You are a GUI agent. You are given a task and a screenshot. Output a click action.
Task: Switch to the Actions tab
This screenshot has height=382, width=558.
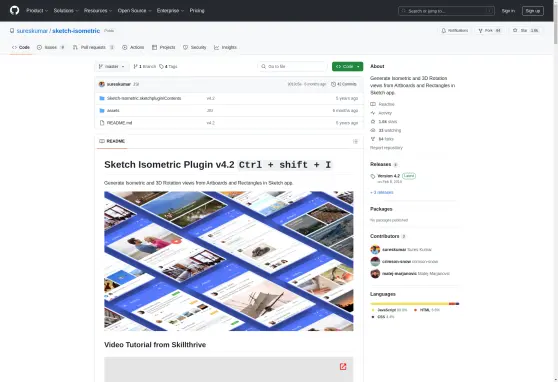[x=133, y=47]
